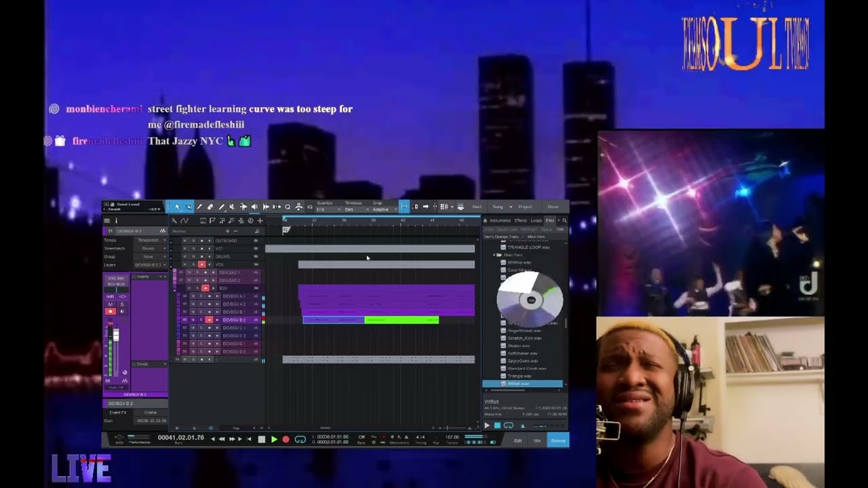Open the Timestretch Drums dropdown
Image resolution: width=868 pixels, height=488 pixels.
point(150,248)
